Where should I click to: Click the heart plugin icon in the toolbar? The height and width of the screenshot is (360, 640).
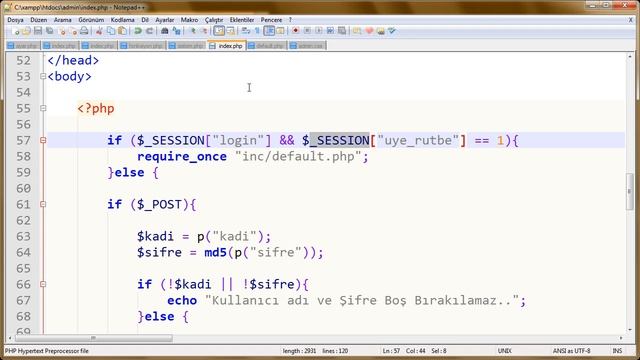[x=369, y=31]
